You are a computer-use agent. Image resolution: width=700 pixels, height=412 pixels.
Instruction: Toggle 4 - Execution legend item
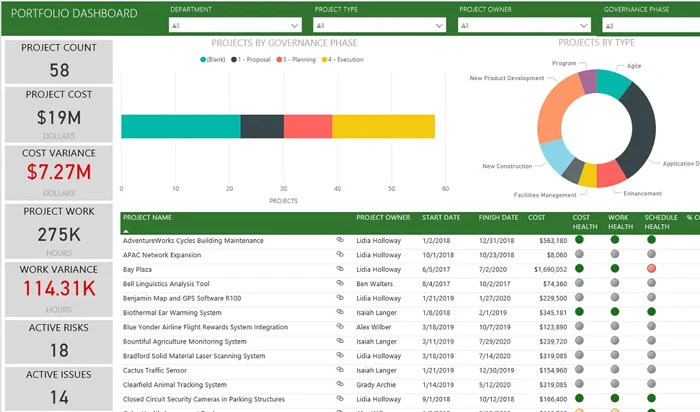point(343,59)
